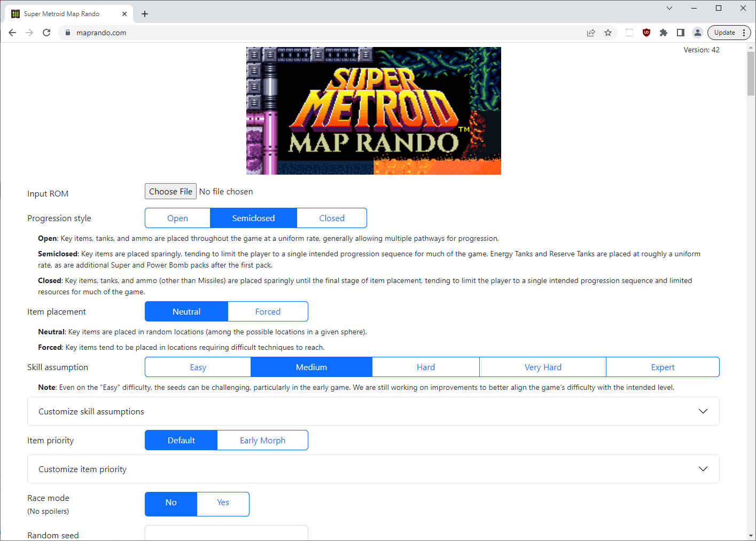Viewport: 756px width, 541px height.
Task: Select Semiclosed progression style
Action: (253, 218)
